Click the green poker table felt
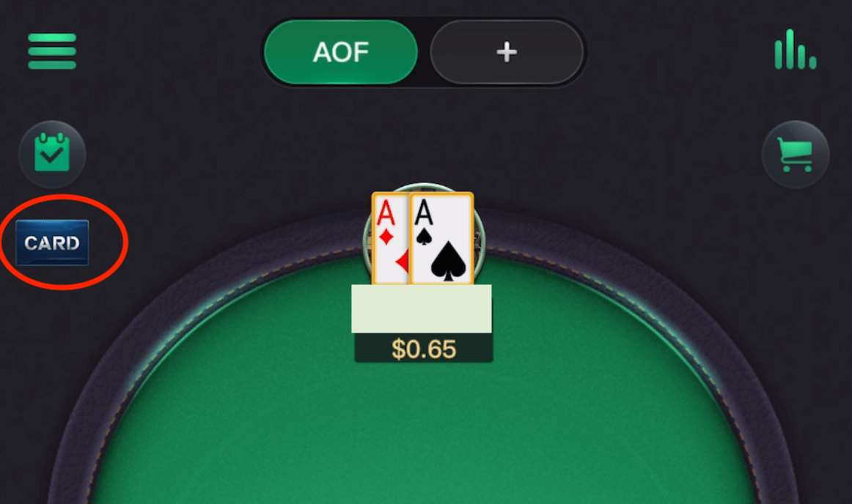 (424, 423)
